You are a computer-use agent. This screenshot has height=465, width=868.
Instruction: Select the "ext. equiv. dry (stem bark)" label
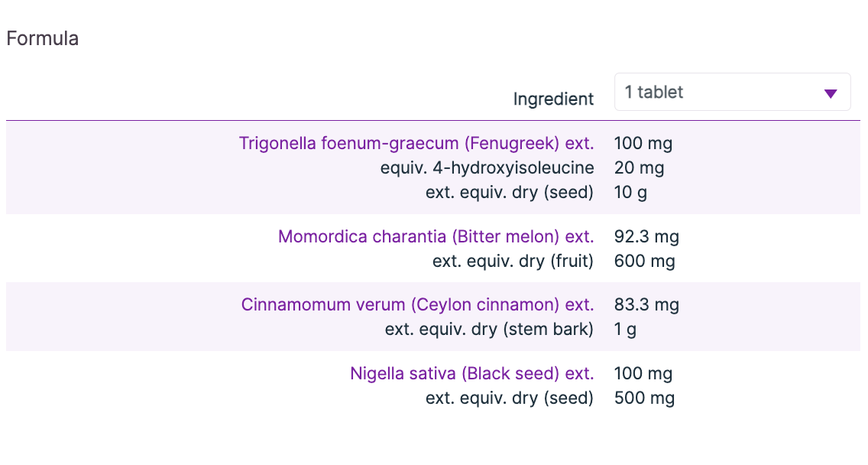(489, 329)
